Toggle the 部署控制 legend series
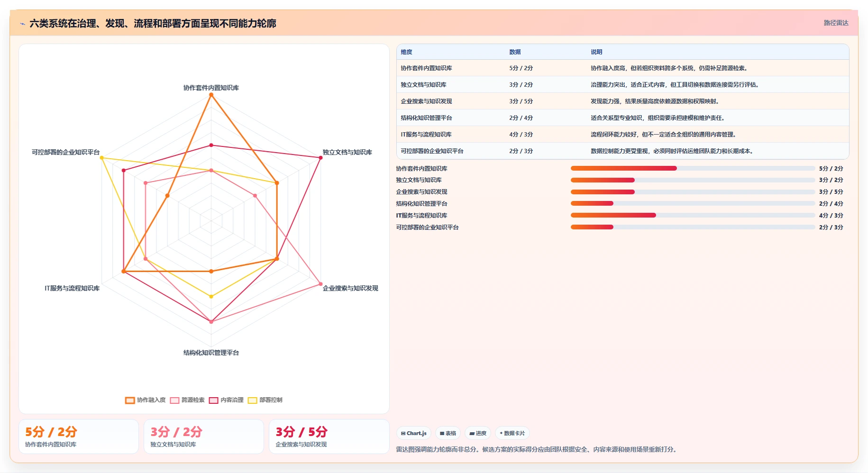The width and height of the screenshot is (868, 473). [265, 400]
